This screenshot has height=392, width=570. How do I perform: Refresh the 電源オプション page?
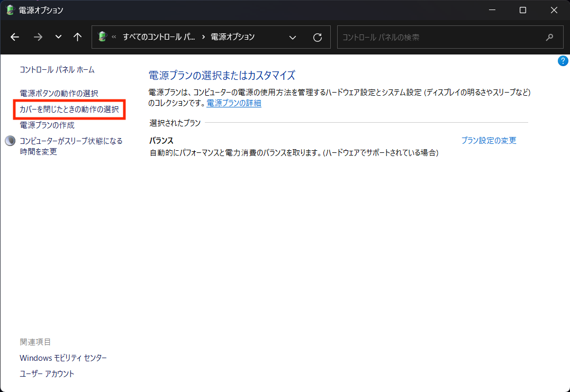[x=318, y=37]
